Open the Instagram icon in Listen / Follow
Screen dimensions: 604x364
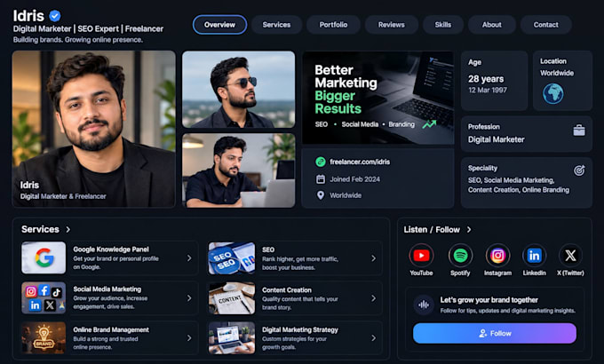click(497, 256)
